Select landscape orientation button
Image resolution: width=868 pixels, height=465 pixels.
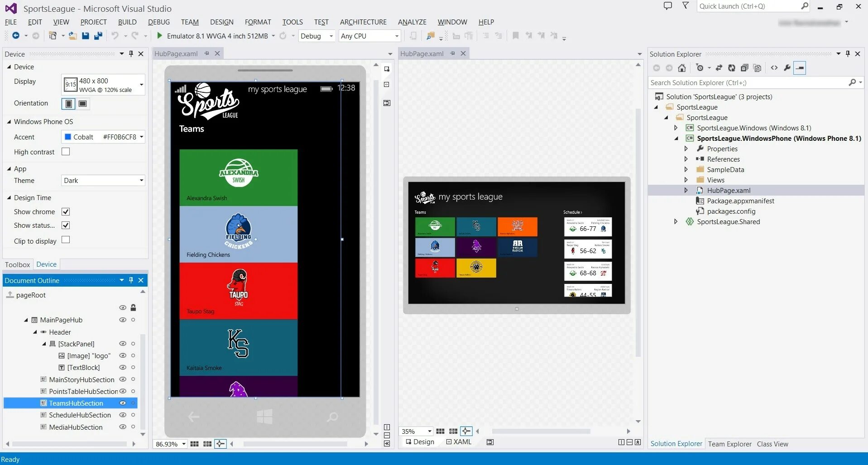83,104
